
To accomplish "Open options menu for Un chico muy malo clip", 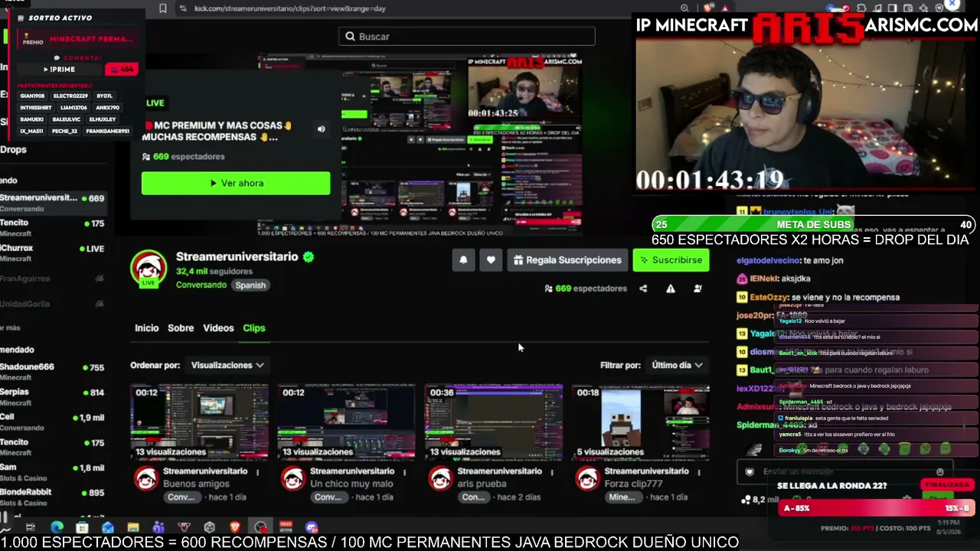I will pos(404,472).
